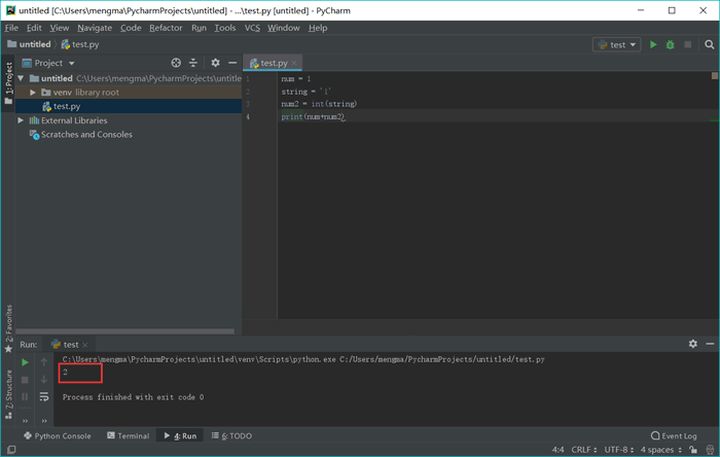Open the Help menu
This screenshot has height=457, width=720.
pos(318,28)
